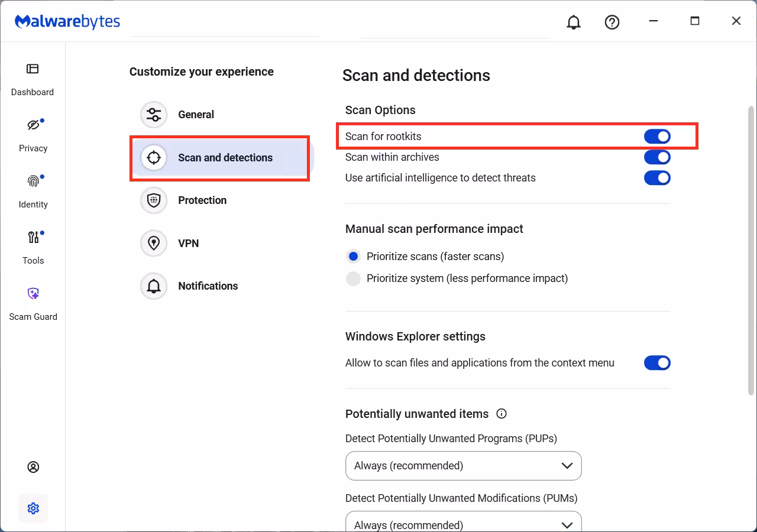Viewport: 757px width, 532px height.
Task: Minimize the Malwarebytes window
Action: pos(654,21)
